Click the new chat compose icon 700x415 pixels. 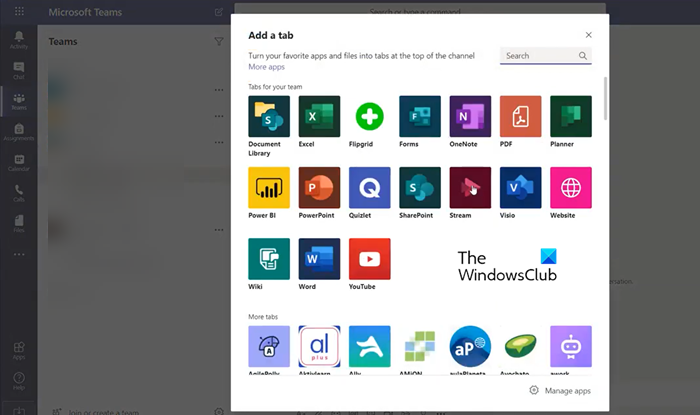click(x=219, y=12)
